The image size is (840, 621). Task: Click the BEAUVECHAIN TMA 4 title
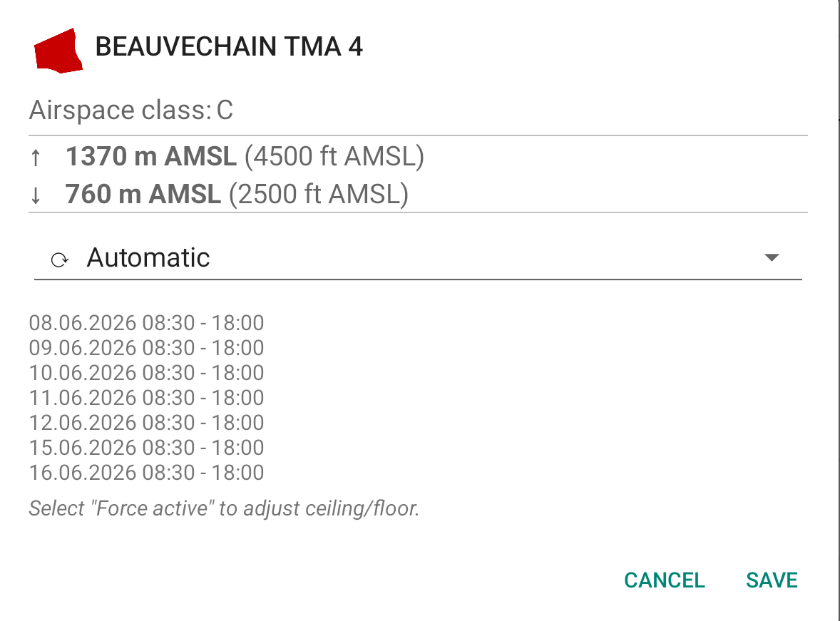point(229,46)
